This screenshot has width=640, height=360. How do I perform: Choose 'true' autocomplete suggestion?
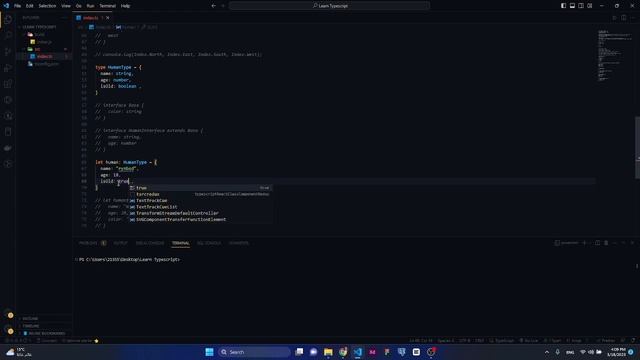(x=200, y=188)
